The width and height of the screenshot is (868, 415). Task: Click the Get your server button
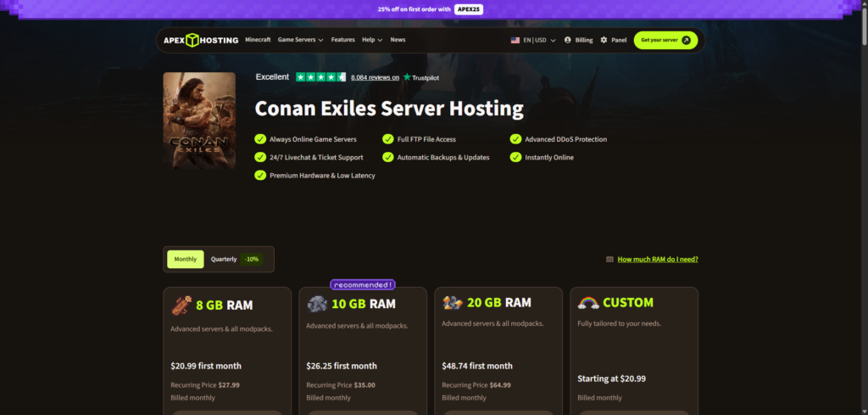[x=666, y=40]
